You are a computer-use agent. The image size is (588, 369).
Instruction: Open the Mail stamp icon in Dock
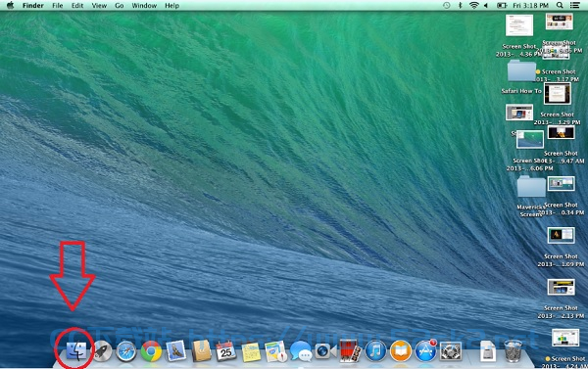click(x=175, y=351)
